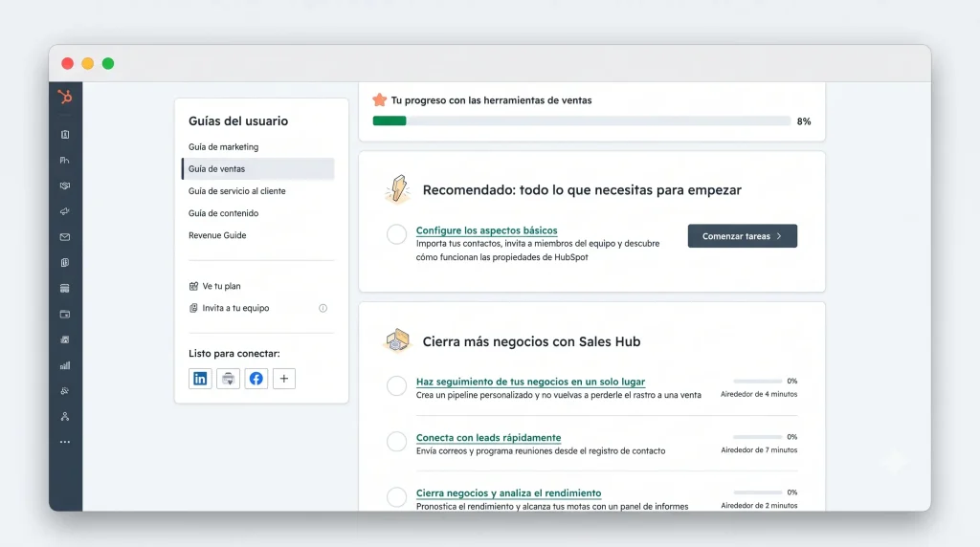Click 'Cierra más negocios con Sales Hub' heading
Viewport: 980px width, 547px height.
point(531,341)
